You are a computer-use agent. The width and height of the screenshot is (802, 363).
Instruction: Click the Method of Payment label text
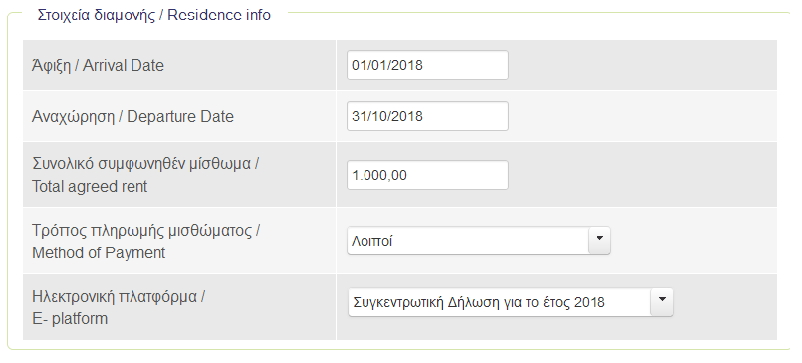tap(99, 253)
